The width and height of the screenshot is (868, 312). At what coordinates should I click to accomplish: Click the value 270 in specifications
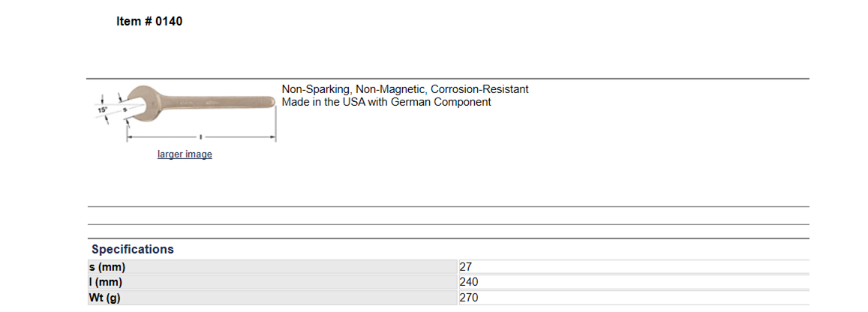tap(469, 298)
